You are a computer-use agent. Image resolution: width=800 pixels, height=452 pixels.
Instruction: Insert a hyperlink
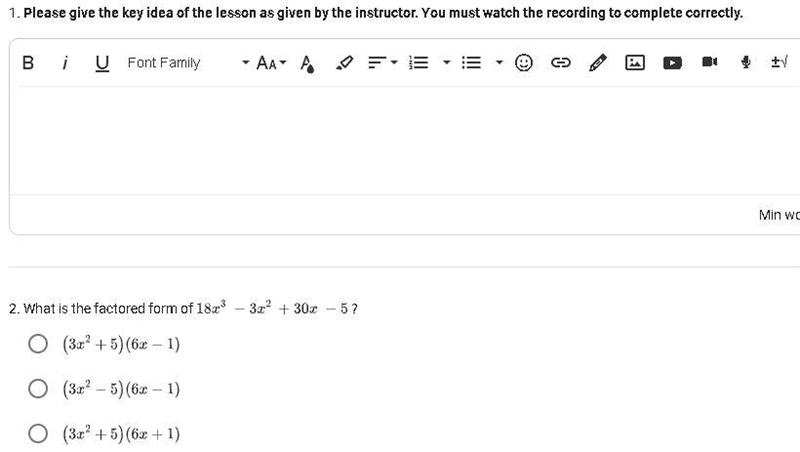coord(560,63)
